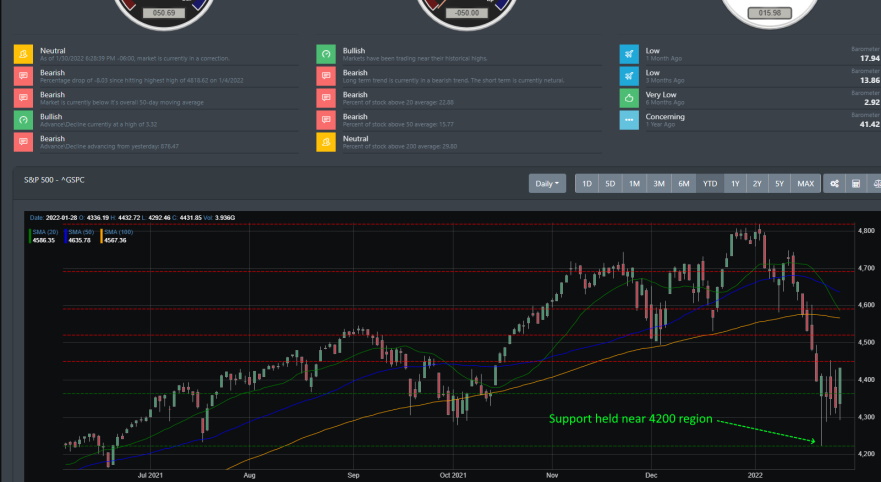Screen dimensions: 881x482
Task: Click icon for 'Percent of stock above 50 average'
Action: pos(326,120)
